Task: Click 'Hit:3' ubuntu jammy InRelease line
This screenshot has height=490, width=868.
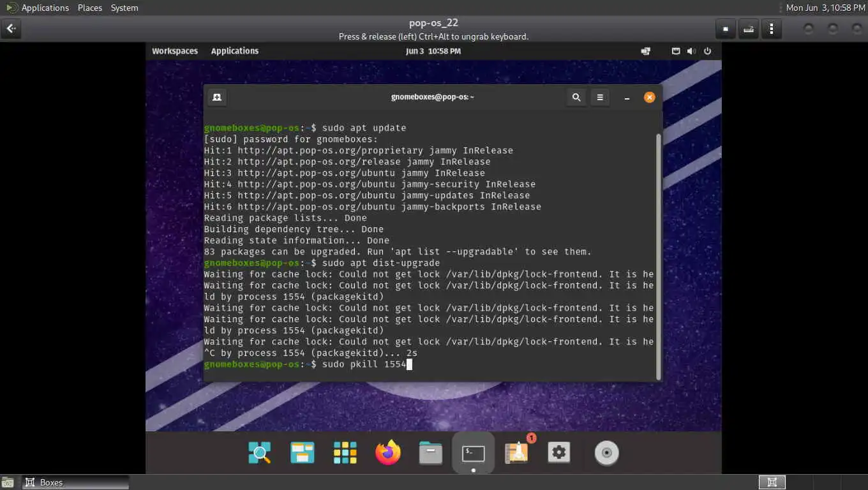Action: pos(344,173)
